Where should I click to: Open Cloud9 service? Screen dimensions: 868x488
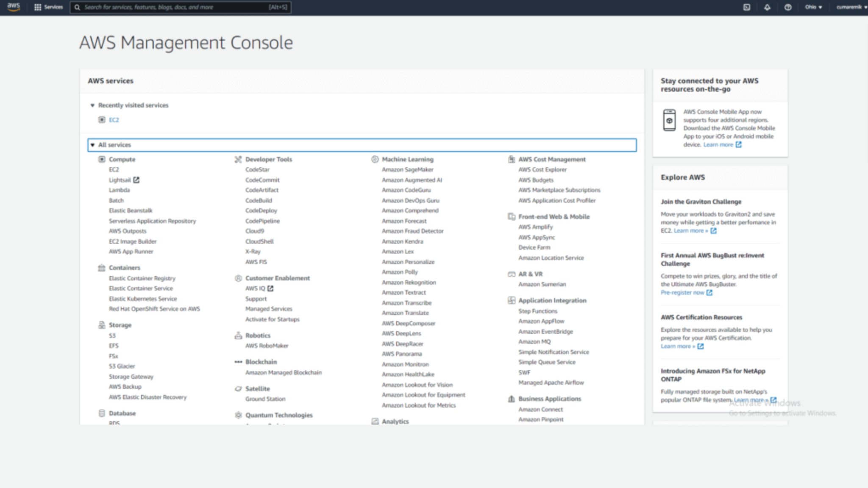[255, 231]
